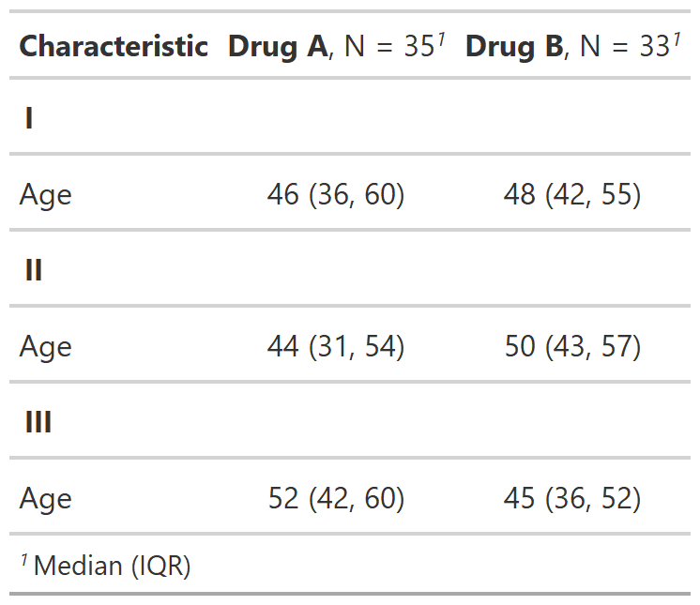The image size is (700, 605).
Task: Select the group I row label
Action: click(x=29, y=118)
